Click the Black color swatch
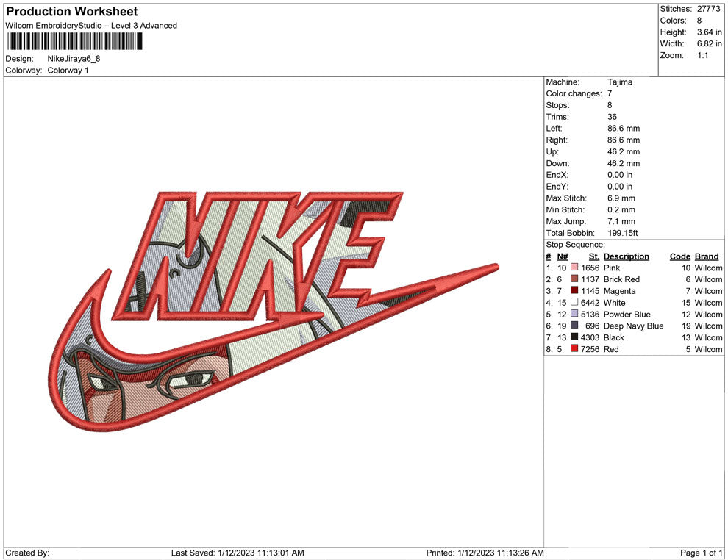Screen dimensions: 728x560 (x=574, y=337)
